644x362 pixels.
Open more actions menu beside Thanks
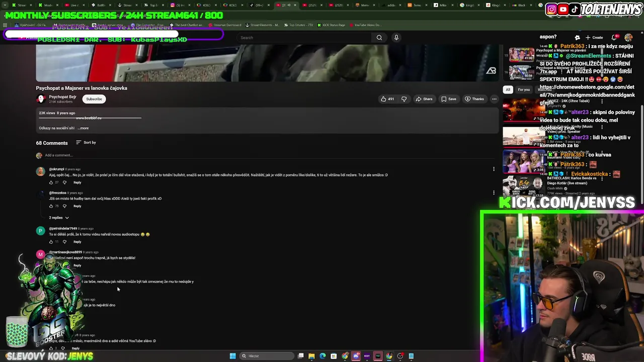click(x=494, y=99)
